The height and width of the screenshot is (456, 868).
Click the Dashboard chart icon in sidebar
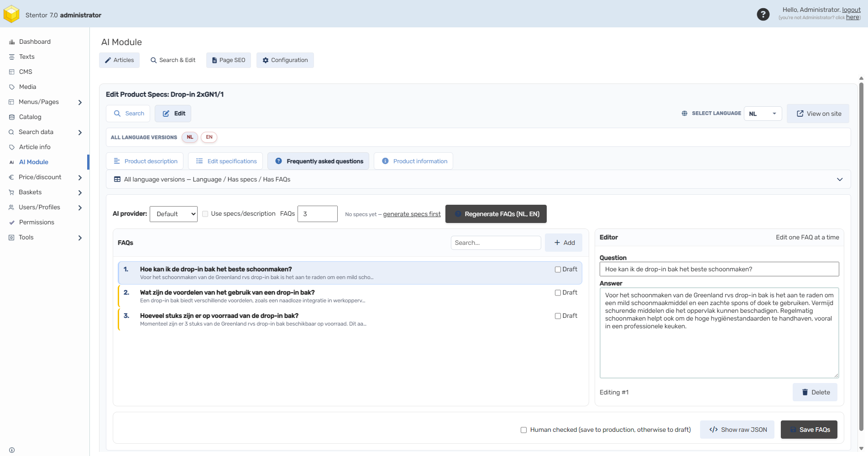(12, 42)
